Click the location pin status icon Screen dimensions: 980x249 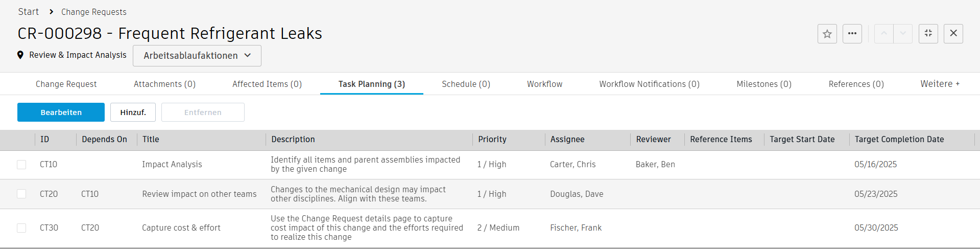20,55
